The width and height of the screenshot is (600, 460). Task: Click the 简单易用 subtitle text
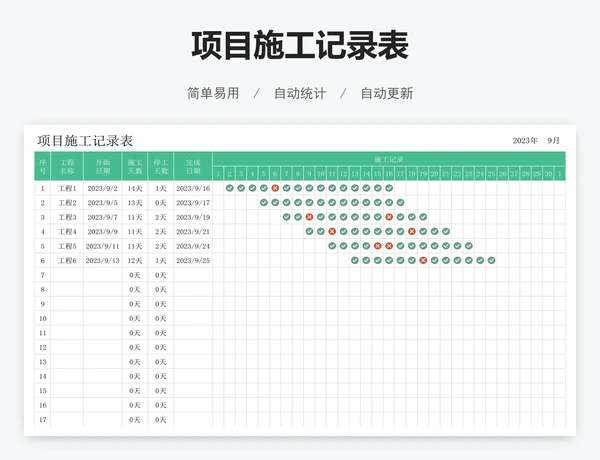pos(213,93)
